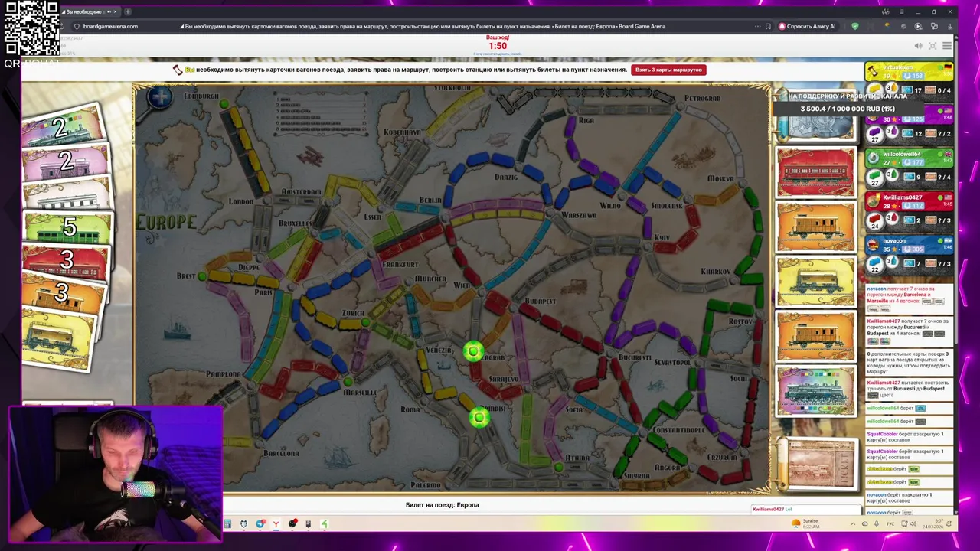Show hidden tray icons chevron

click(853, 524)
